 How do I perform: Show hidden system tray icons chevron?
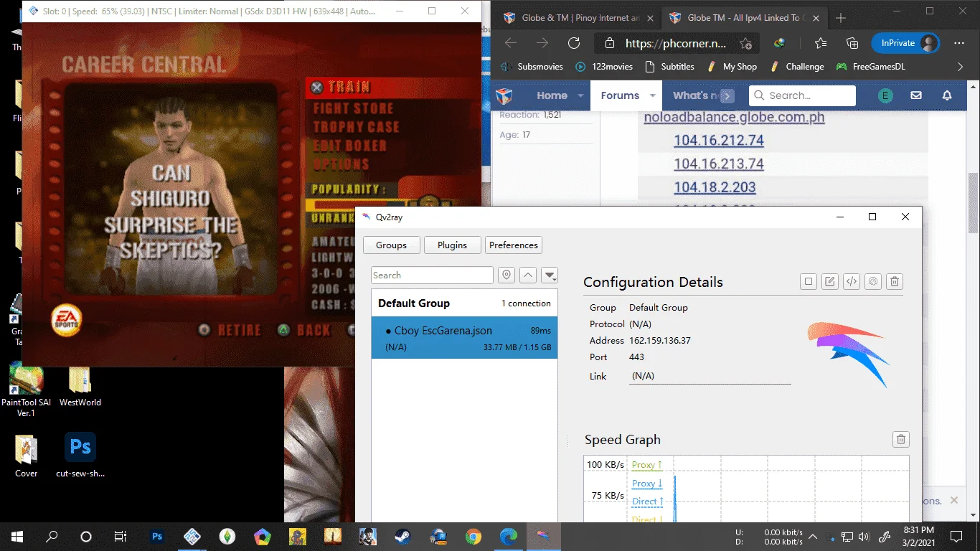coord(812,536)
